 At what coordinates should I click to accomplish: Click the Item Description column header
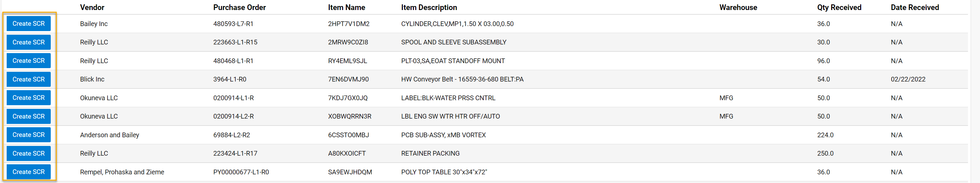coord(429,7)
